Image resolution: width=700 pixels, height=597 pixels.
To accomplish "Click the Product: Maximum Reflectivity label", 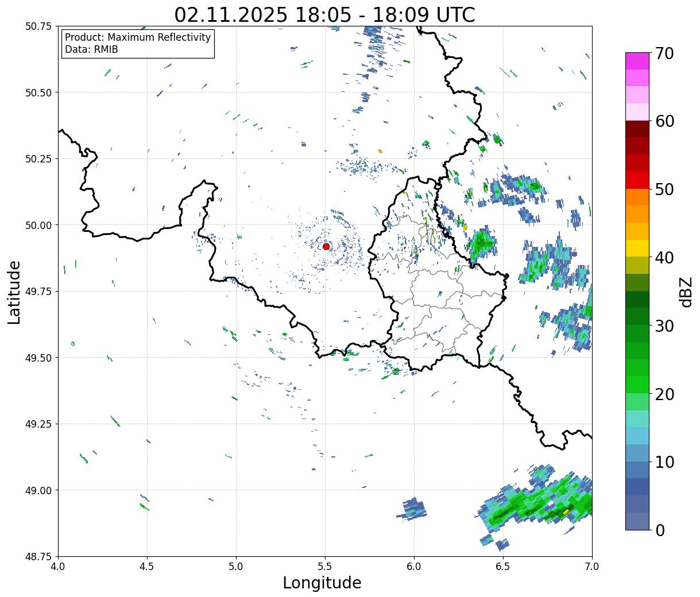I will pos(138,37).
